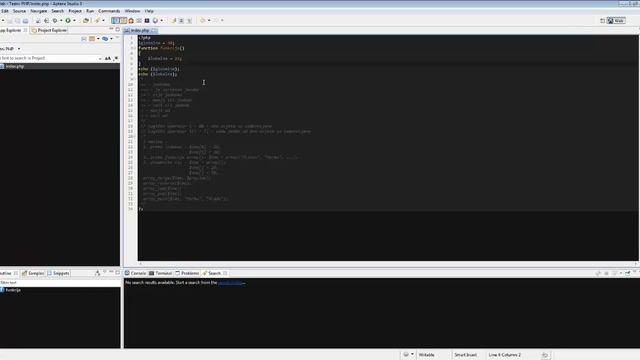This screenshot has width=640, height=360.
Task: Switch to the Terminal tab
Action: [x=160, y=273]
